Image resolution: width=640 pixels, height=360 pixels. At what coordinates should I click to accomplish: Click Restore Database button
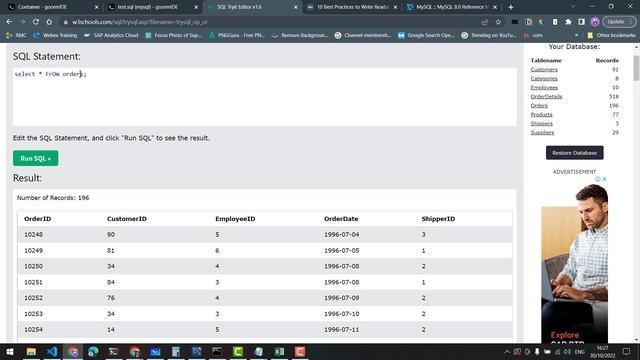(x=575, y=153)
